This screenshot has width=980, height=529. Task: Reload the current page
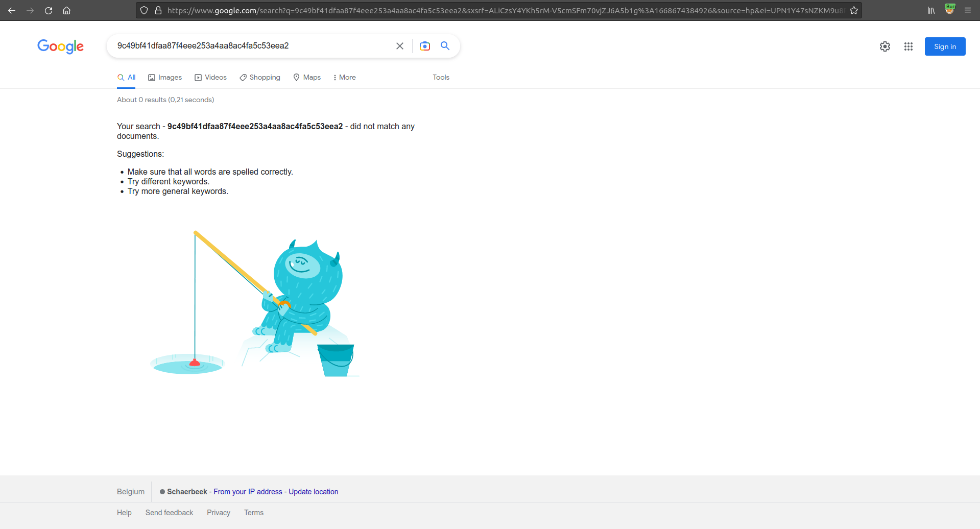coord(49,10)
